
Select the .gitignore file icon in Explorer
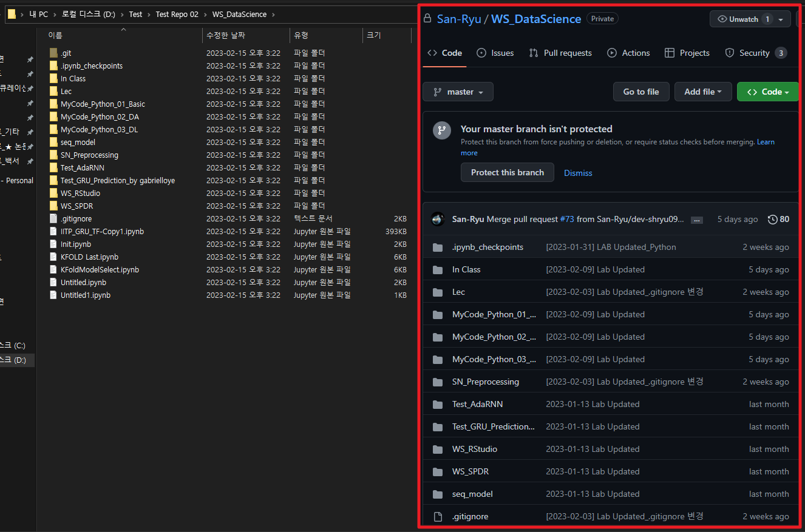pos(53,218)
